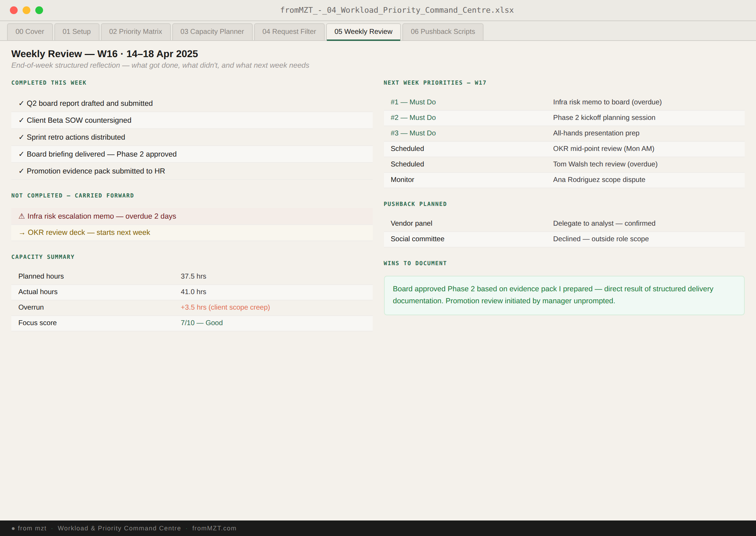Open the 03 Capacity Planner tab
Viewport: 756px width, 536px height.
pyautogui.click(x=212, y=32)
